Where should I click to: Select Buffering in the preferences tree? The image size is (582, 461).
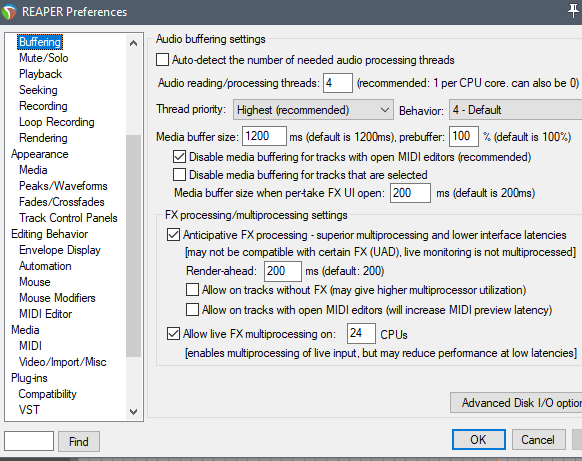pyautogui.click(x=40, y=42)
